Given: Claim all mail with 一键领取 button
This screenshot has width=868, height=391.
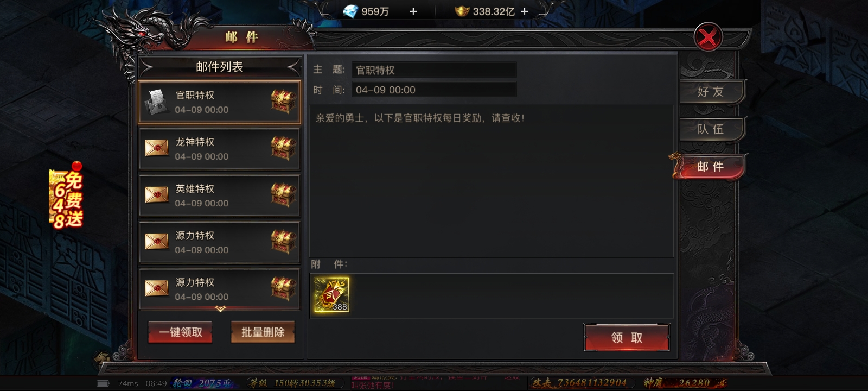Looking at the screenshot, I should tap(180, 332).
